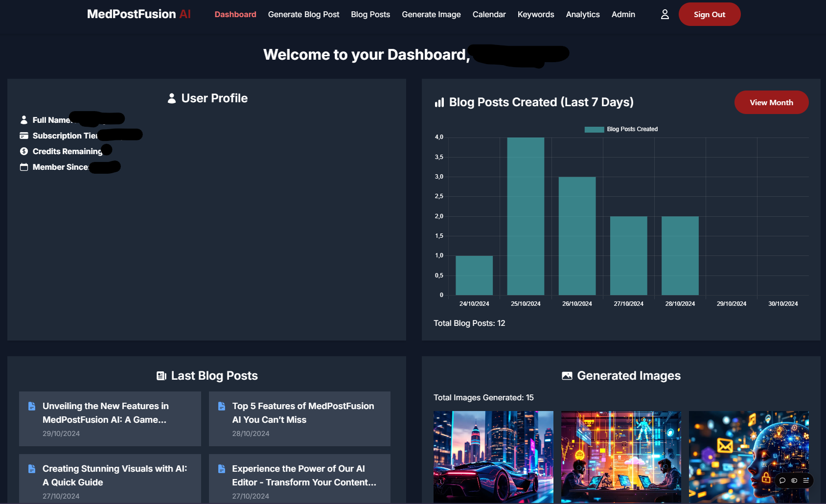The width and height of the screenshot is (826, 504).
Task: Click the newspaper icon beside Last Blog Posts
Action: pos(161,376)
